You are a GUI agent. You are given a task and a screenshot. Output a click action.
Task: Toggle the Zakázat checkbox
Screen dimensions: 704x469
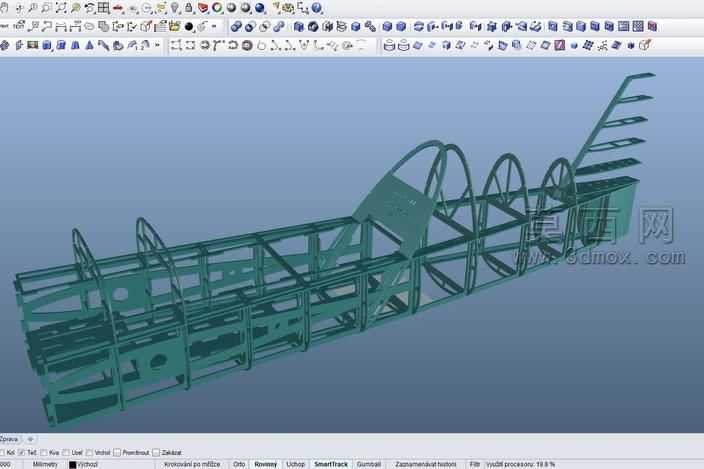click(x=156, y=452)
